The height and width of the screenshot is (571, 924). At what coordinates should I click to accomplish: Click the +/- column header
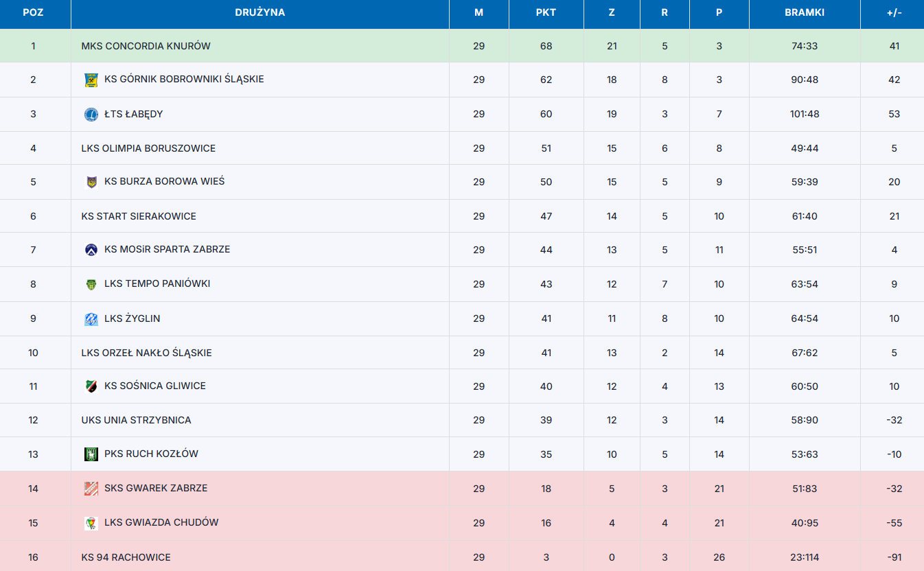point(894,12)
